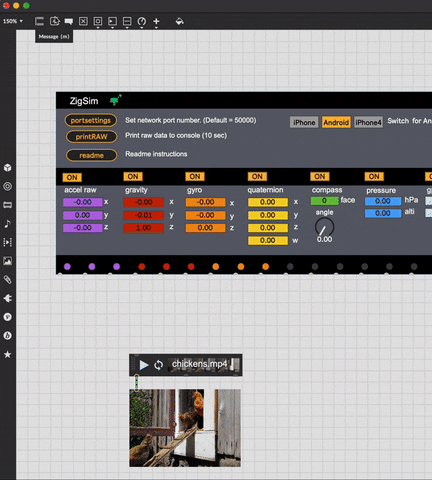Viewport: 432px width, 480px height.
Task: Select the accel raw x number box
Action: pyautogui.click(x=83, y=202)
